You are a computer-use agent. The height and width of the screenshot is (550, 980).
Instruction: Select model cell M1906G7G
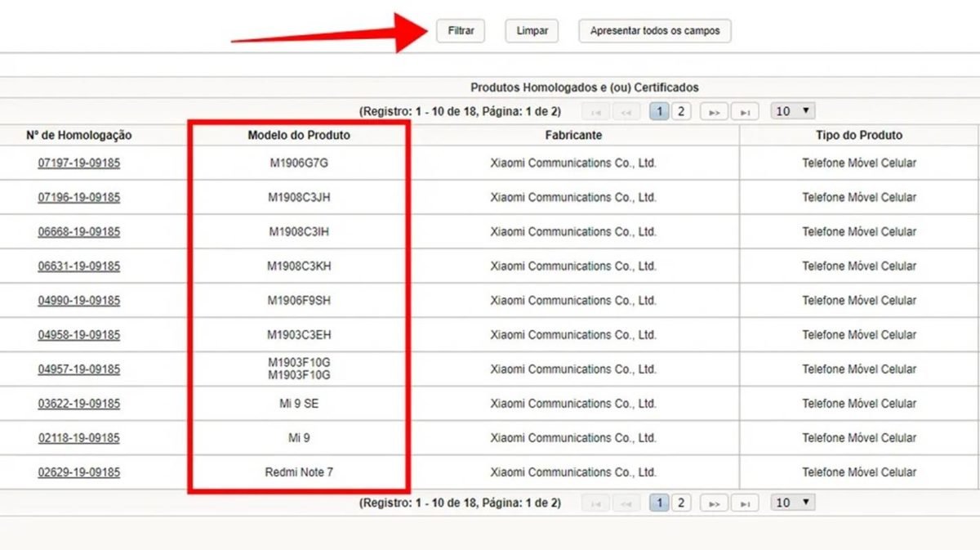tap(299, 163)
